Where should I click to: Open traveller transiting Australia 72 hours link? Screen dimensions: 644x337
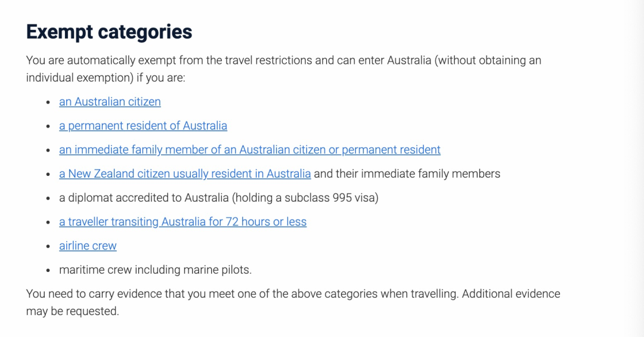tap(183, 222)
